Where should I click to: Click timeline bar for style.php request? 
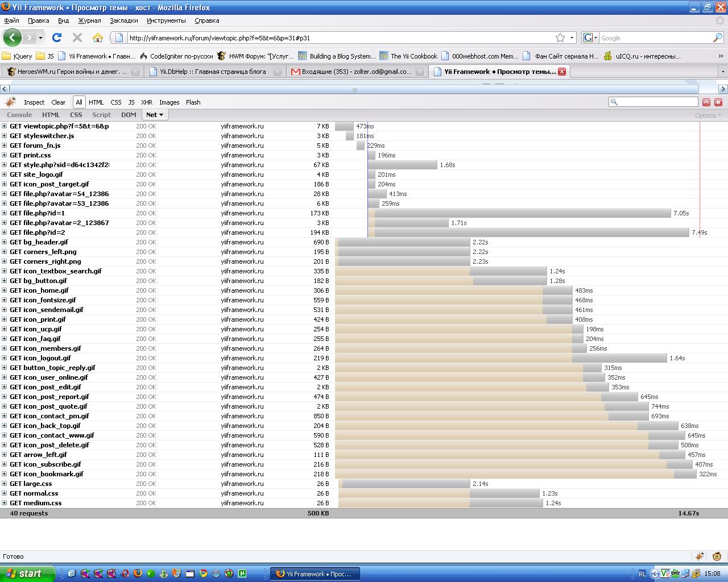pyautogui.click(x=403, y=165)
